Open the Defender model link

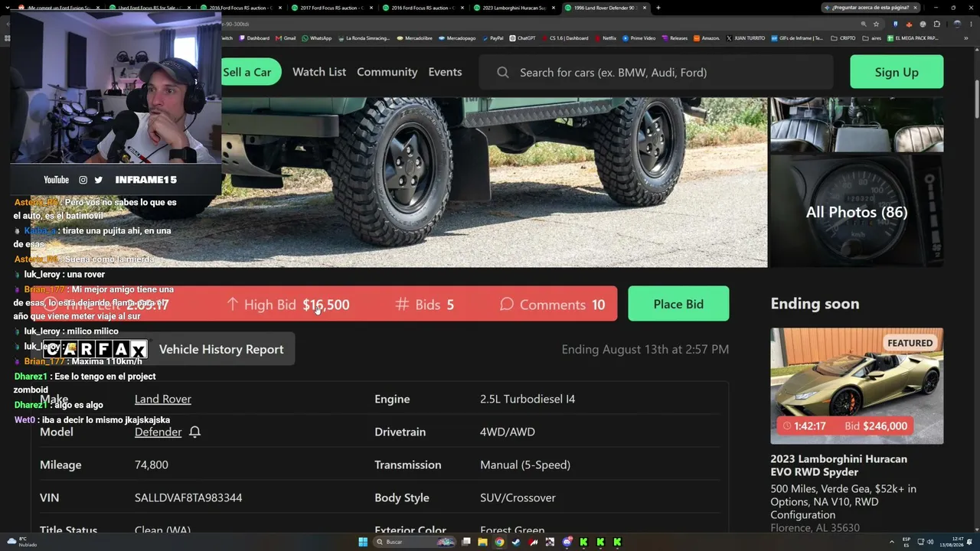click(x=158, y=432)
